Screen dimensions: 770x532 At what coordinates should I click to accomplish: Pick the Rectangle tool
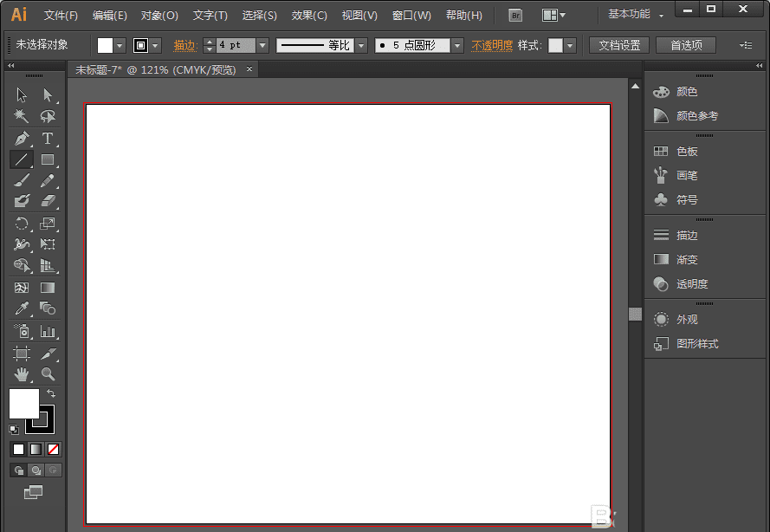(48, 159)
